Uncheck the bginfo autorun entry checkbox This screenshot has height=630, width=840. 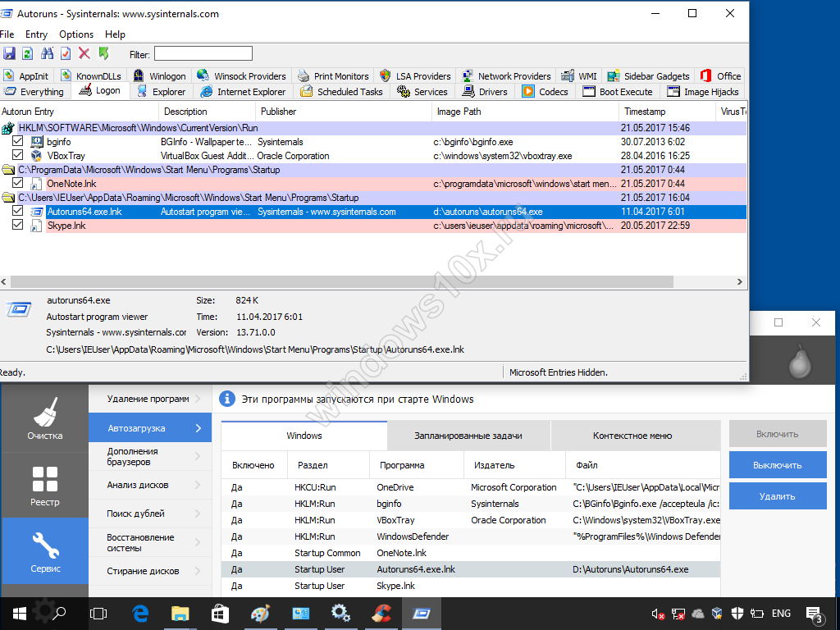coord(18,142)
